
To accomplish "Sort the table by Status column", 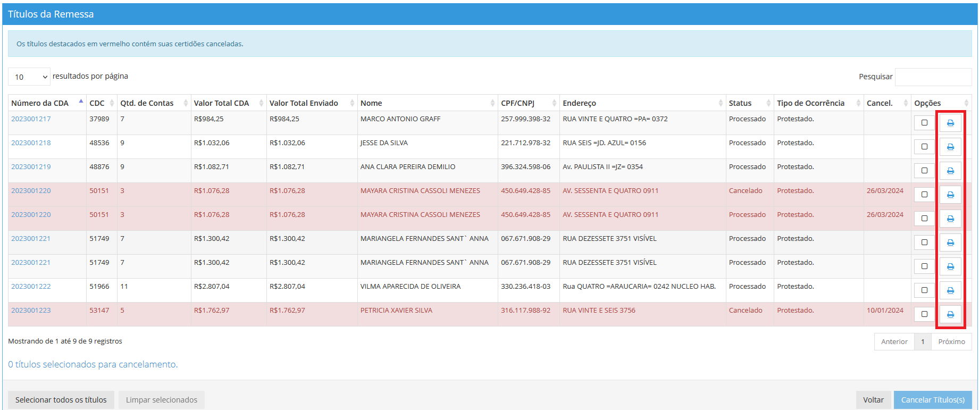I will (x=740, y=103).
